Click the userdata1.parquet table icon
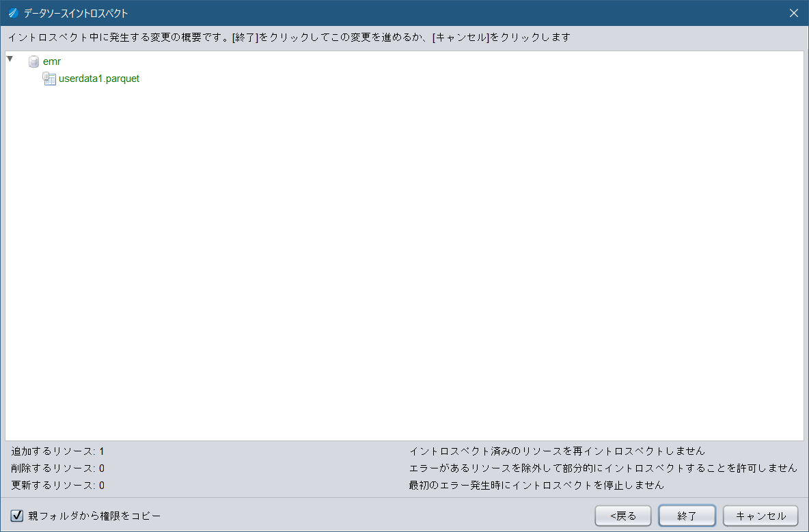 coord(49,79)
